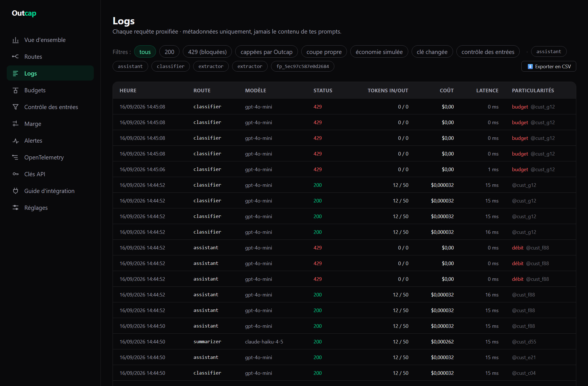Click the STATUS column header
Screen dimensions: 588x386
tap(323, 90)
